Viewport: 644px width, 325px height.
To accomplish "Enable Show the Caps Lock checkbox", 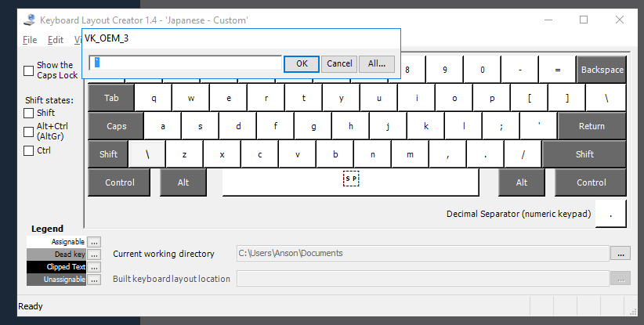I will pyautogui.click(x=29, y=70).
